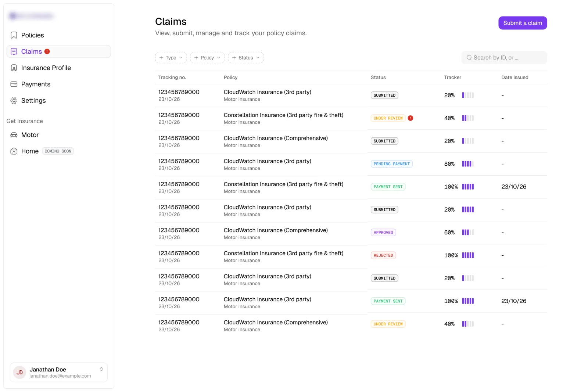Click the Policy column header
The width and height of the screenshot is (588, 392).
(x=230, y=78)
